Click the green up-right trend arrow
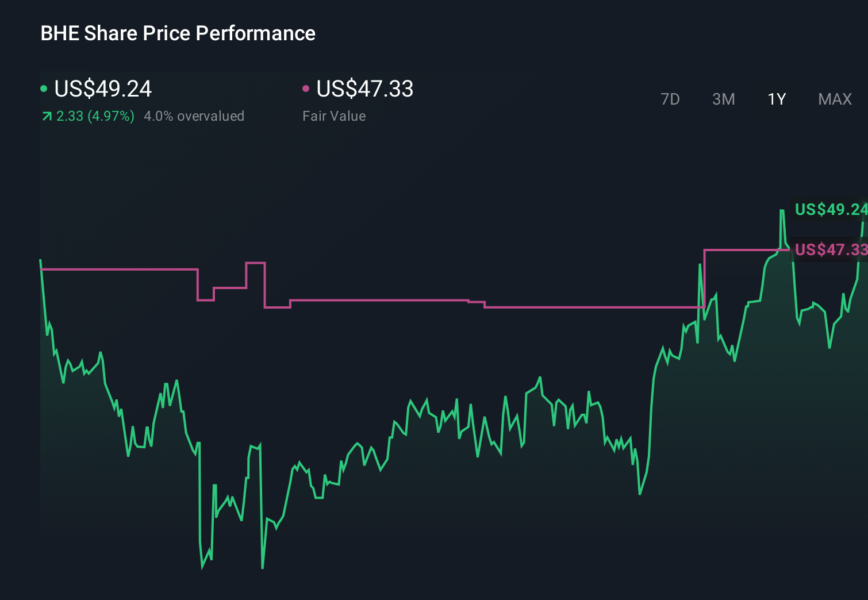Viewport: 868px width, 600px height. pos(47,117)
